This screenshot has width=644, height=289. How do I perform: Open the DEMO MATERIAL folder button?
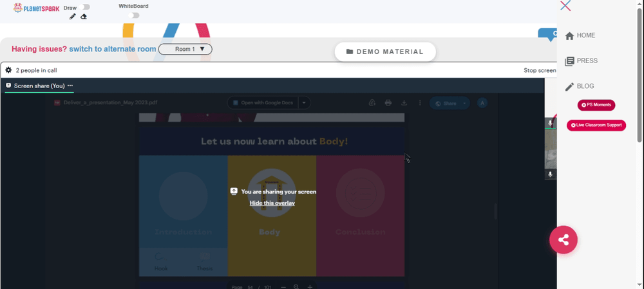pyautogui.click(x=385, y=51)
